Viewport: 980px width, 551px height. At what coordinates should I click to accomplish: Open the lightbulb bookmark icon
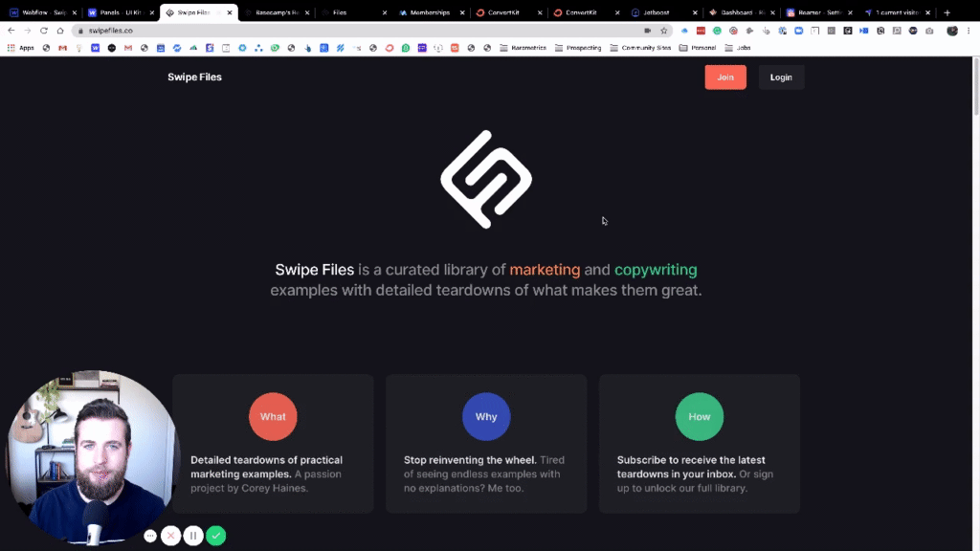[78, 48]
